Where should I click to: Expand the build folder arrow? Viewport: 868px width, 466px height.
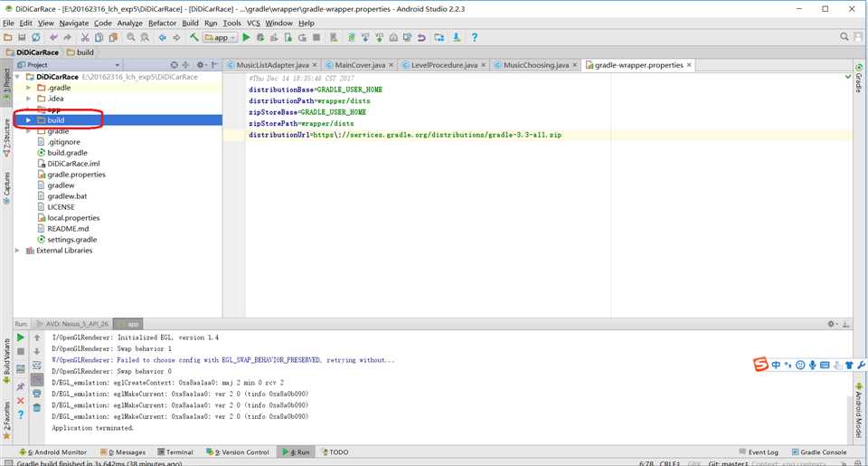(29, 120)
